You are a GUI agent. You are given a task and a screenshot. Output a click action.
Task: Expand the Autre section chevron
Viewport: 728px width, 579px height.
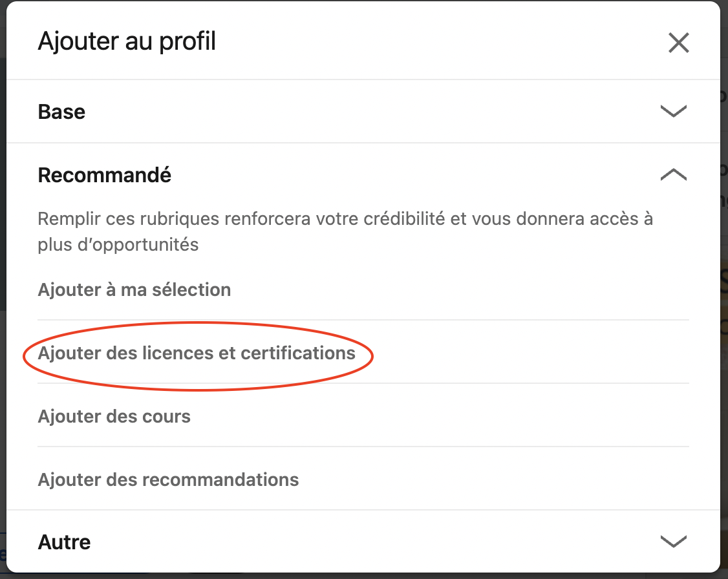673,541
